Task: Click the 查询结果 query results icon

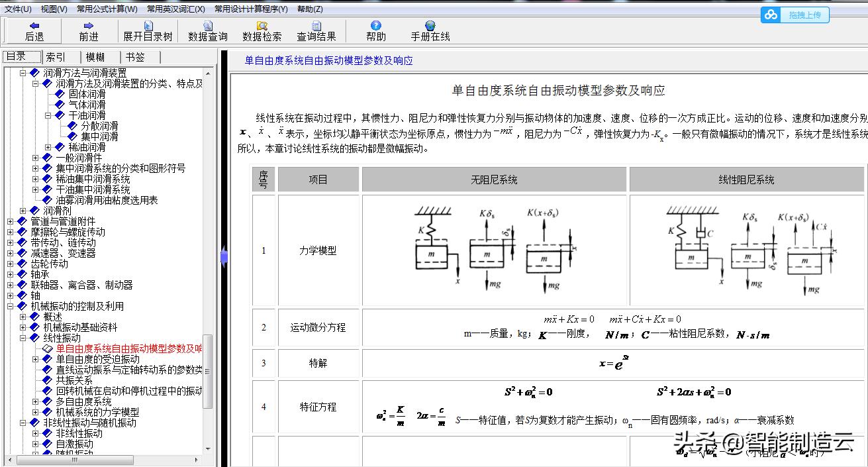Action: click(316, 30)
